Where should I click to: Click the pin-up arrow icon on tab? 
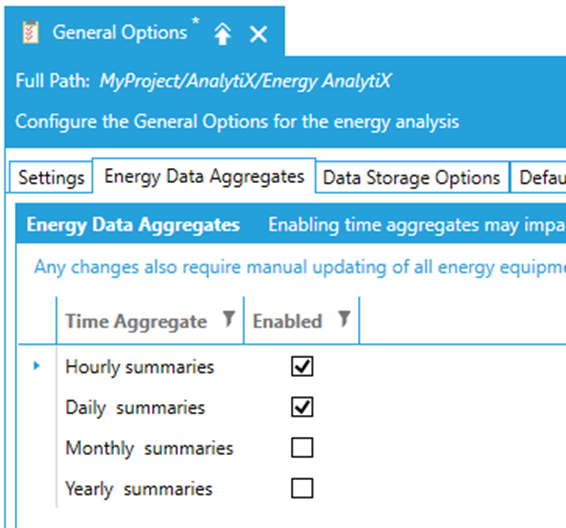[x=223, y=34]
